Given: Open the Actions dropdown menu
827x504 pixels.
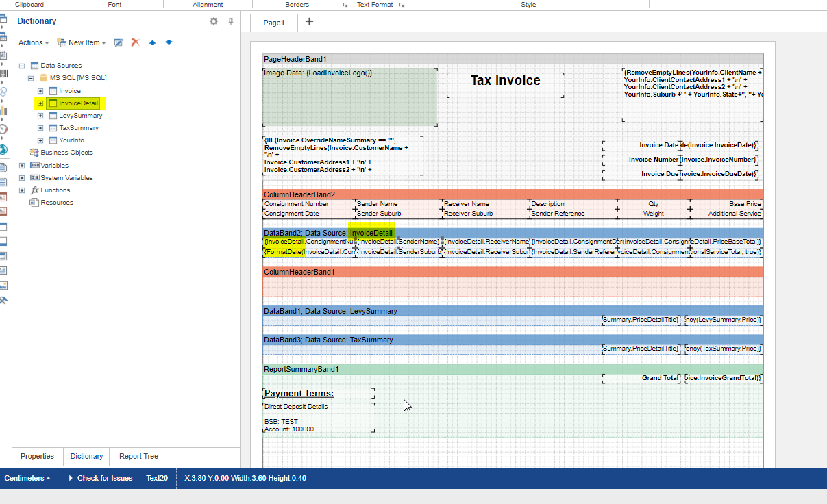Looking at the screenshot, I should [x=33, y=42].
